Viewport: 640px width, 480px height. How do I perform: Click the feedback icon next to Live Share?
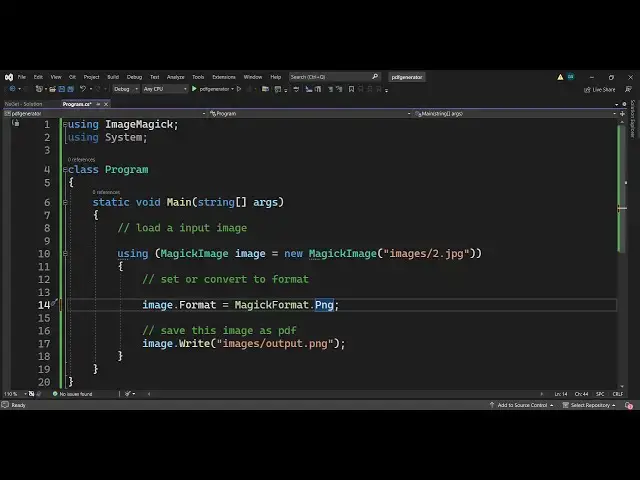629,89
